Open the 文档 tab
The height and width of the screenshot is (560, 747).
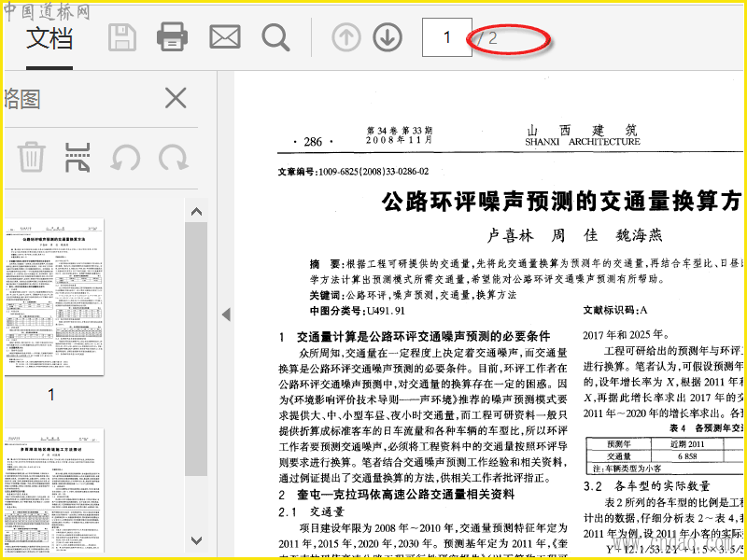pyautogui.click(x=49, y=37)
